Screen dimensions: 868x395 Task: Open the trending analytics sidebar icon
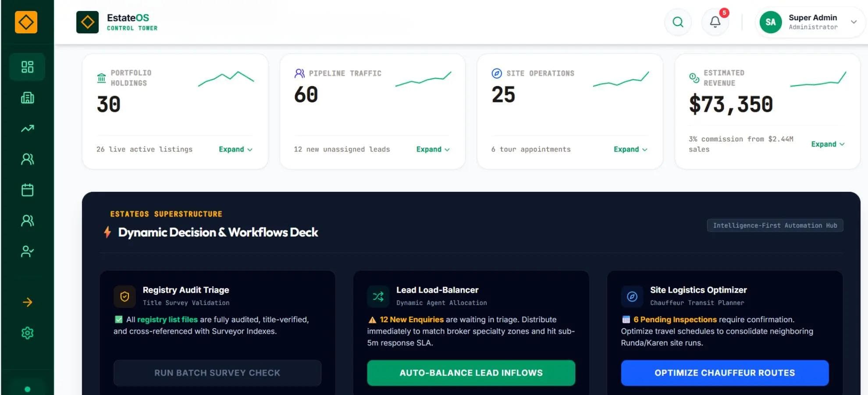coord(27,128)
